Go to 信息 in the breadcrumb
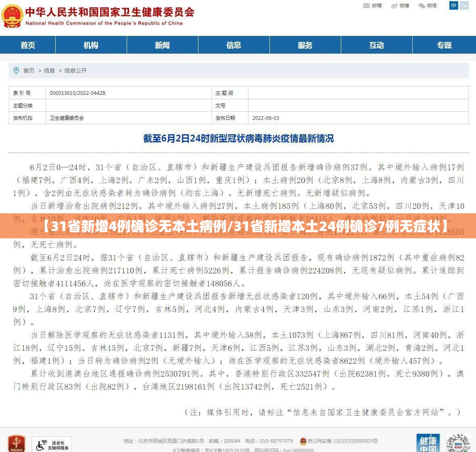The width and height of the screenshot is (476, 452). [x=49, y=71]
